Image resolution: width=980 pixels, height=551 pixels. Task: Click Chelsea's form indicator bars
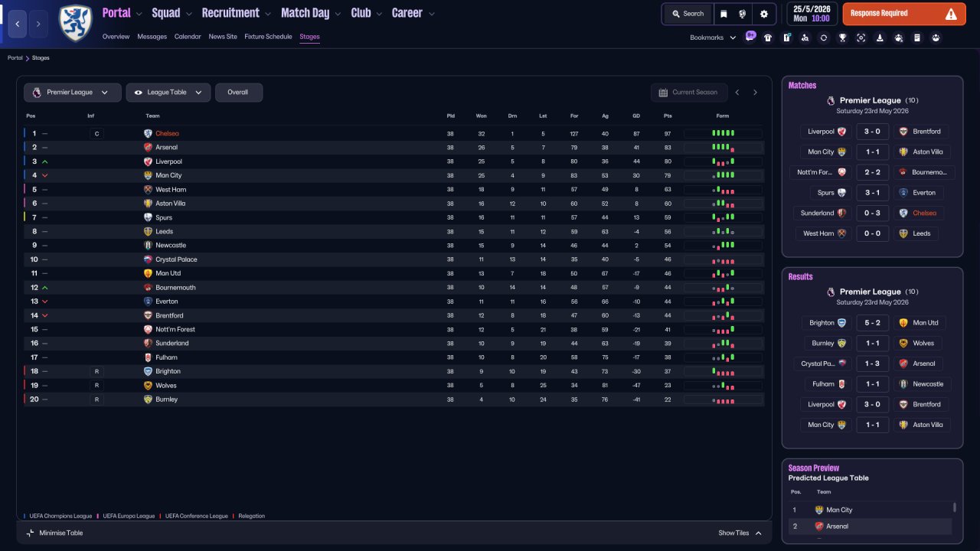coord(723,133)
